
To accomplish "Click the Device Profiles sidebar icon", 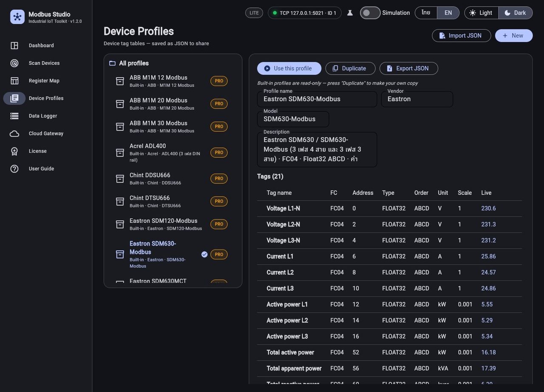I will [14, 98].
